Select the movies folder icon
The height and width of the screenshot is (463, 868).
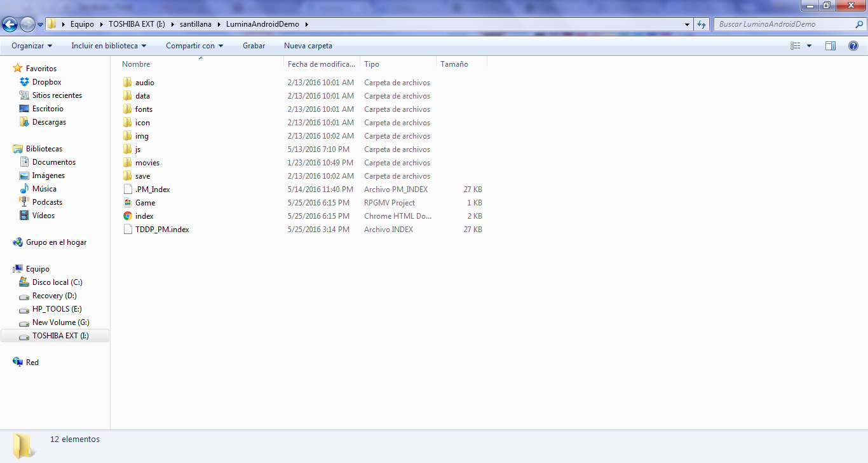click(x=128, y=163)
